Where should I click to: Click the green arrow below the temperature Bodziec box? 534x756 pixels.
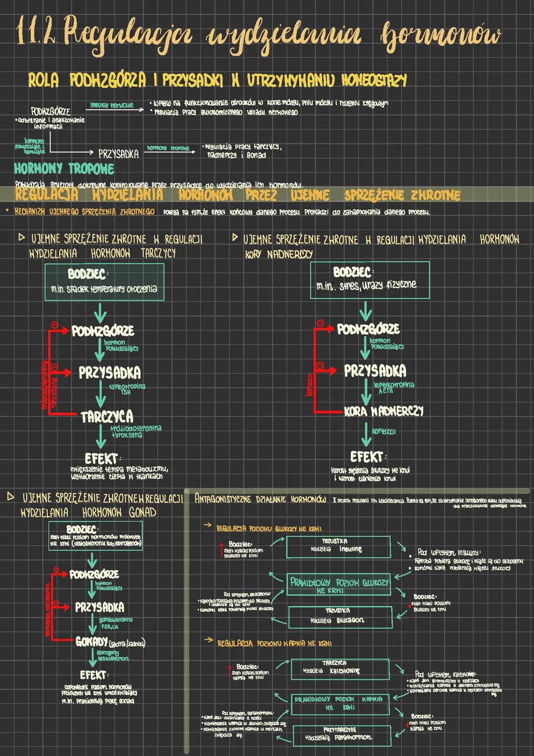click(x=100, y=313)
